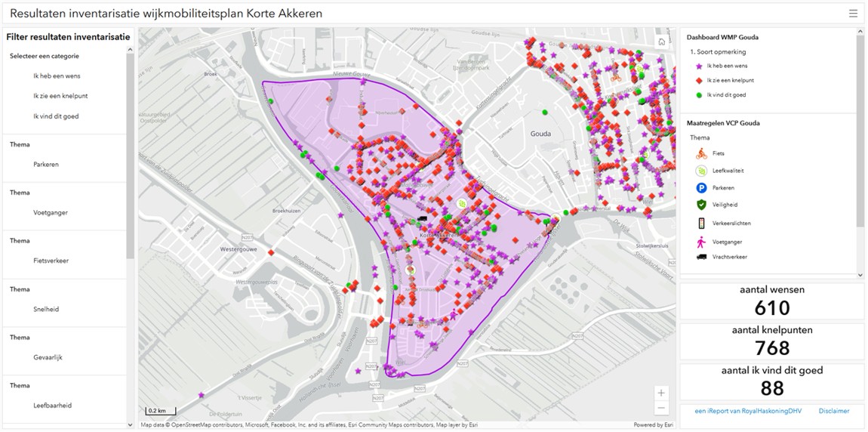Click the purple star wens legend symbol
The width and height of the screenshot is (868, 432).
(x=699, y=66)
